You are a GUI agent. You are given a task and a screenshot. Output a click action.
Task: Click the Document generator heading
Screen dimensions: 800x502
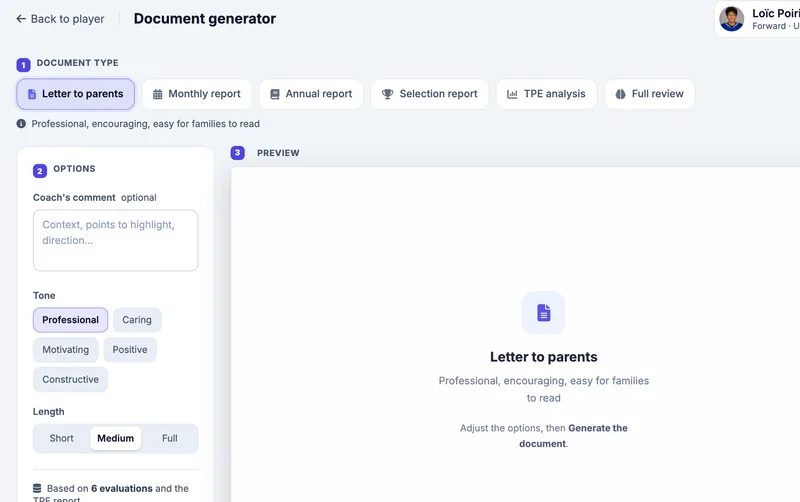pos(205,19)
